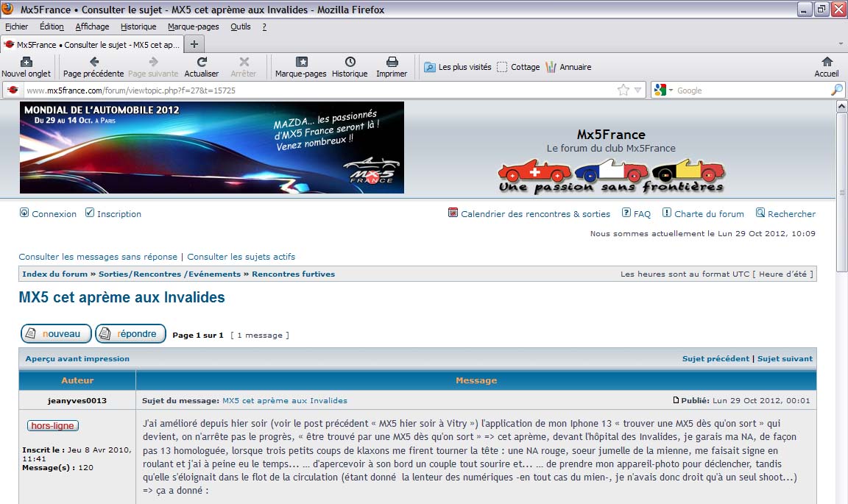The image size is (848, 504).
Task: Open the Historique menu
Action: (138, 26)
